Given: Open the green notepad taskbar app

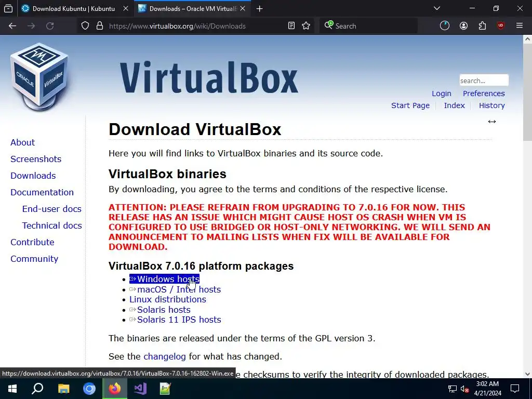Looking at the screenshot, I should [166, 389].
